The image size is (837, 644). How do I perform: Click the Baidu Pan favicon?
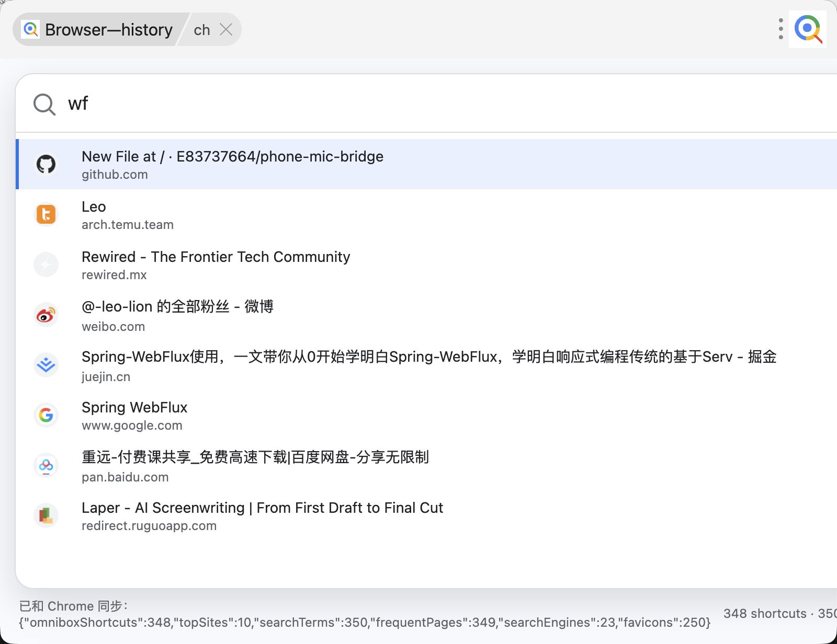coord(46,465)
